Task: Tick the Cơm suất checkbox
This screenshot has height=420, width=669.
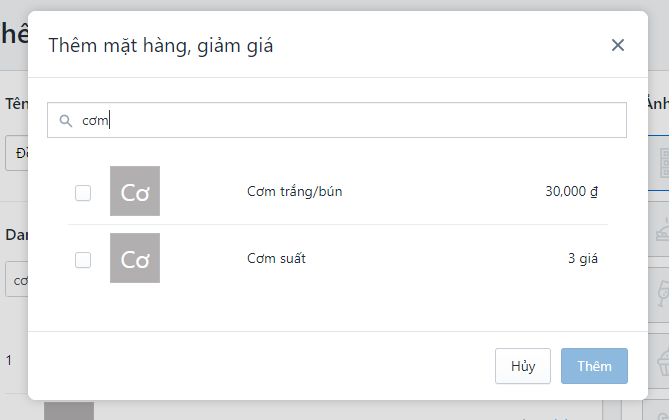Action: pyautogui.click(x=83, y=260)
